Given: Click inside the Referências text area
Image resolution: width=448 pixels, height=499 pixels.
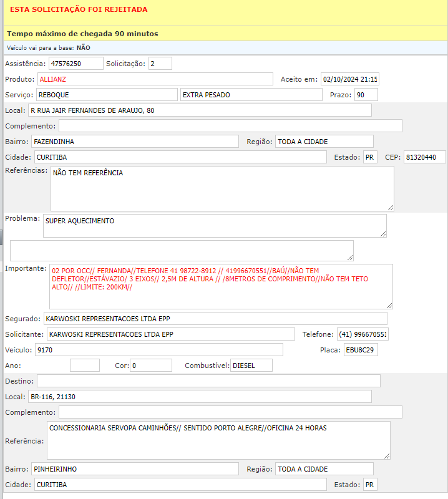Looking at the screenshot, I should [x=222, y=188].
